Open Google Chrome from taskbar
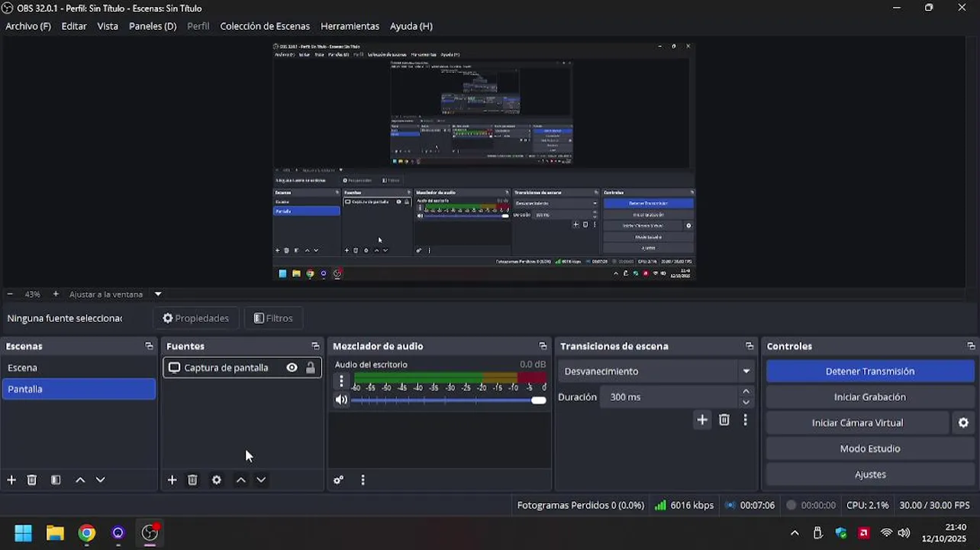 (x=87, y=533)
